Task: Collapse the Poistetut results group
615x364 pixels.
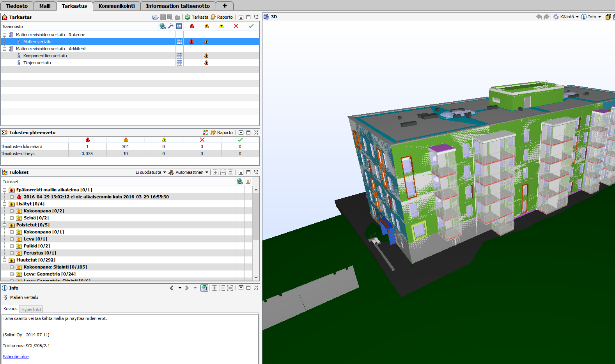Action: 5,225
